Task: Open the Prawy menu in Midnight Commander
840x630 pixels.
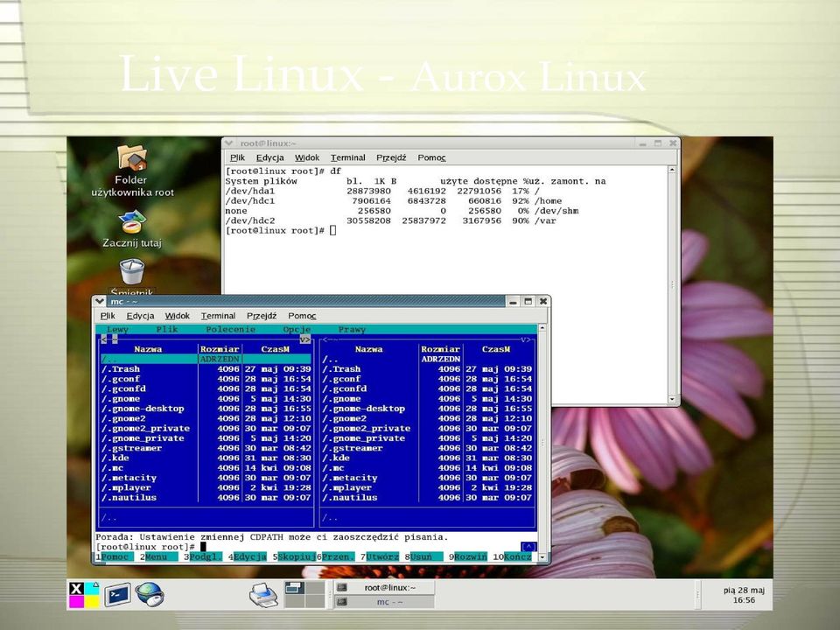Action: pos(352,330)
